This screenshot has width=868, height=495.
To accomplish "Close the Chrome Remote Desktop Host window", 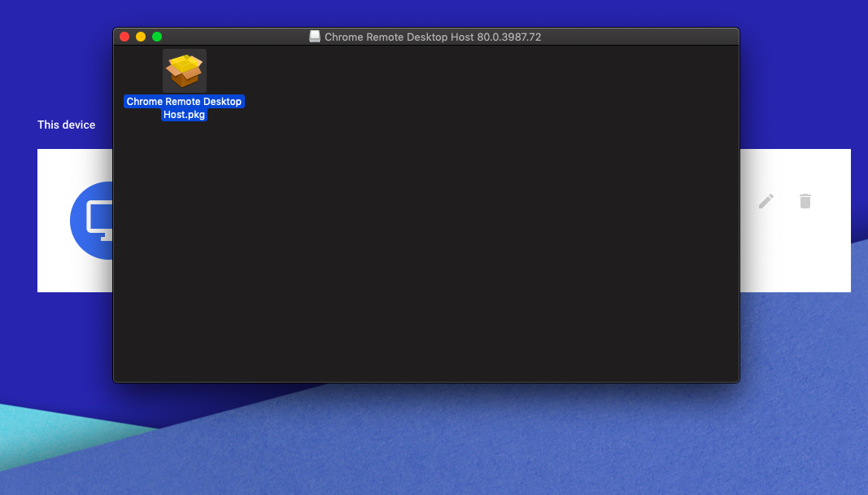I will (124, 37).
